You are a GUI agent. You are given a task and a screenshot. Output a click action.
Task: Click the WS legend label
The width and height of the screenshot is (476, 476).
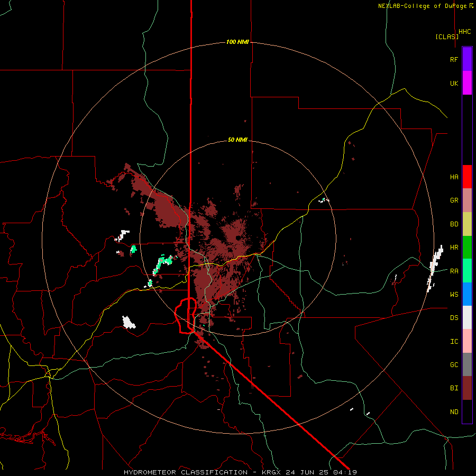point(454,294)
